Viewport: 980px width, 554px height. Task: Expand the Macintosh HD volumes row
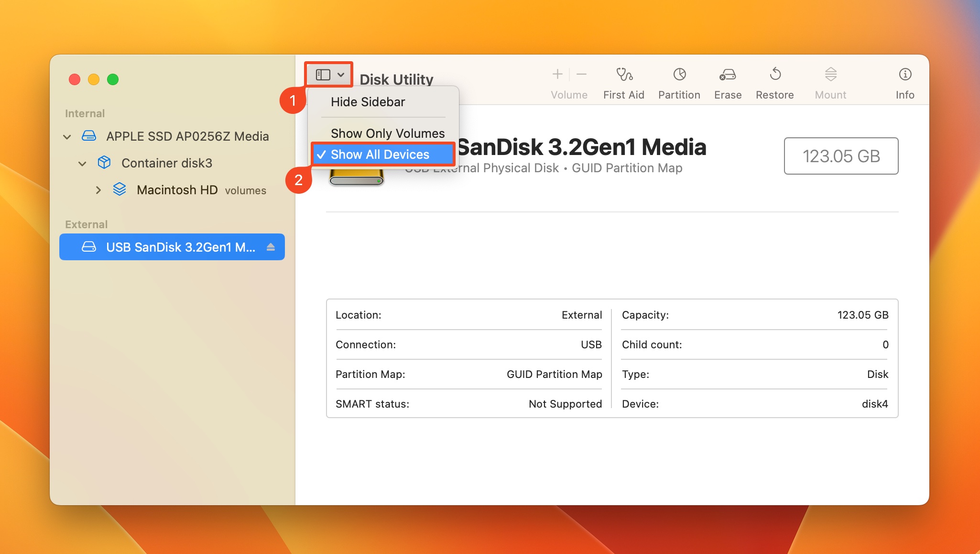click(x=98, y=190)
